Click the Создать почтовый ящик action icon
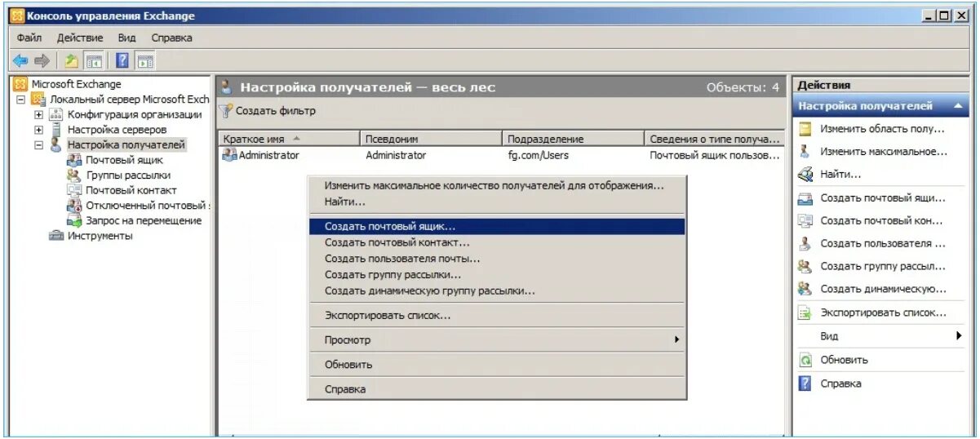The height and width of the screenshot is (439, 980). pyautogui.click(x=805, y=197)
